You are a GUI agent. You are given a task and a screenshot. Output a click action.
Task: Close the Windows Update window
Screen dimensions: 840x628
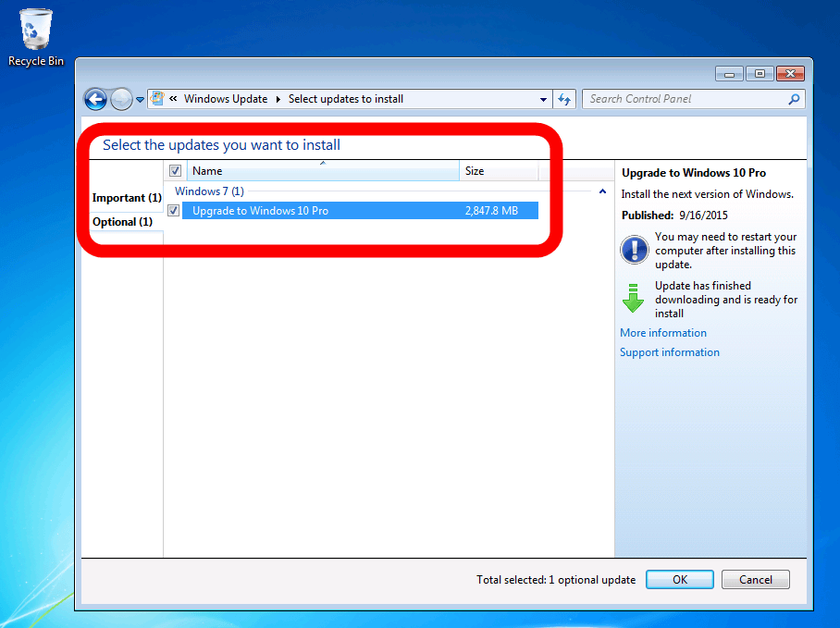(x=790, y=74)
